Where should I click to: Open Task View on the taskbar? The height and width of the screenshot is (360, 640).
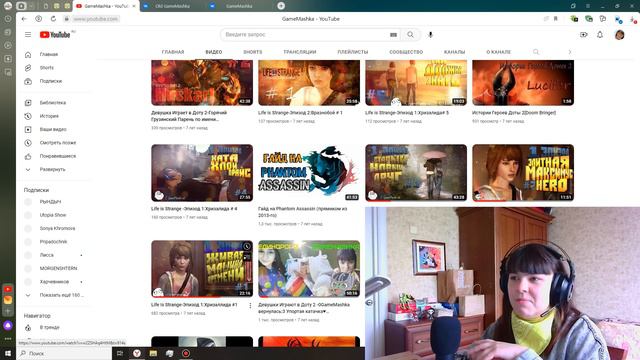pos(120,353)
